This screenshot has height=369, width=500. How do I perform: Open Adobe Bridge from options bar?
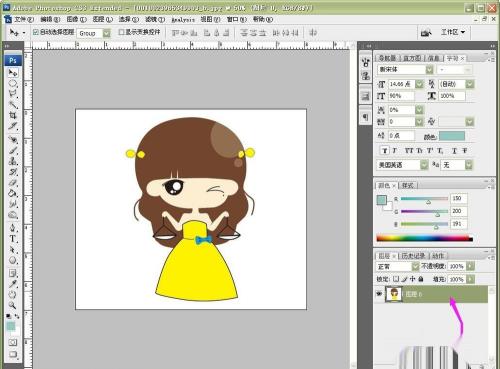(426, 33)
